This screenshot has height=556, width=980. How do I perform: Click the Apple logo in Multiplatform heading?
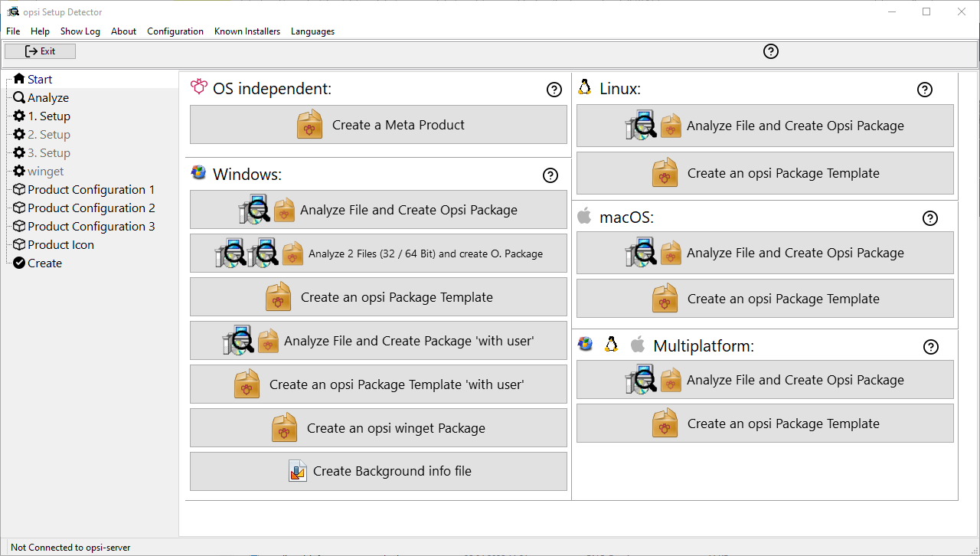(x=637, y=344)
